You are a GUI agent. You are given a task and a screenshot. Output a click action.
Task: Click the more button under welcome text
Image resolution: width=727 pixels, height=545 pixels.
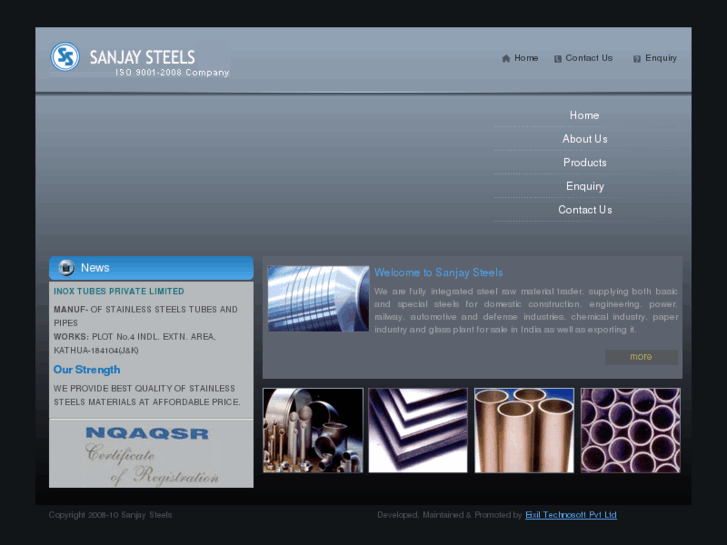641,357
